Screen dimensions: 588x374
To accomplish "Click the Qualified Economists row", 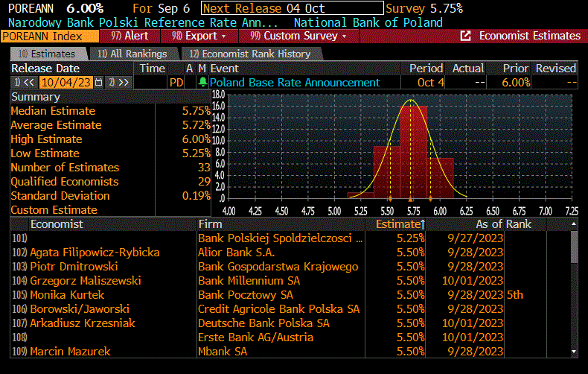I will point(110,182).
